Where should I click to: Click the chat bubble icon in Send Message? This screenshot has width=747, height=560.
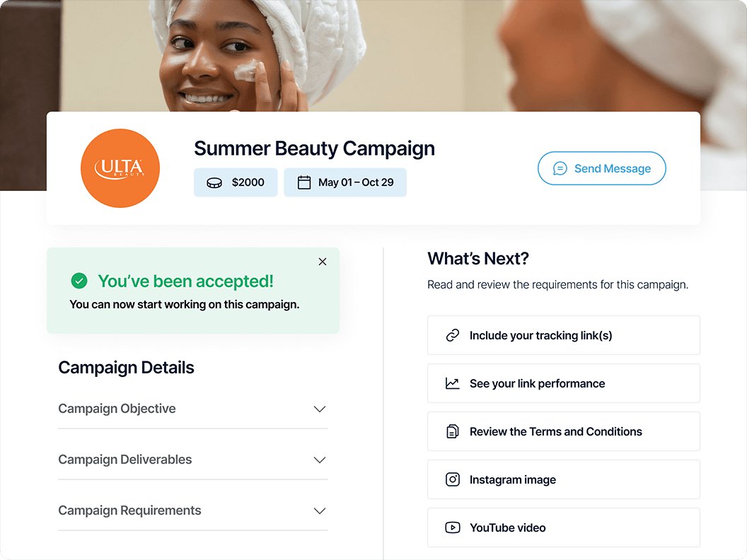[x=560, y=168]
